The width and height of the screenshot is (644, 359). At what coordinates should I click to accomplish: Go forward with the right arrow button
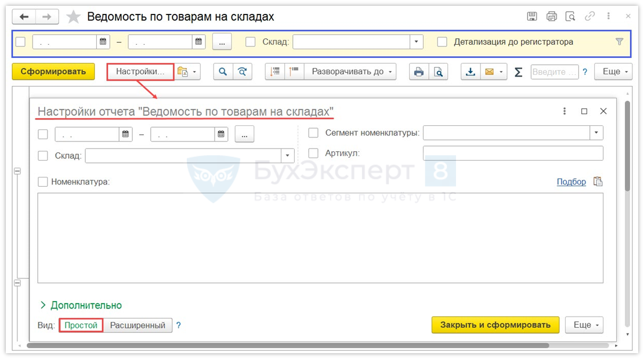click(x=47, y=16)
